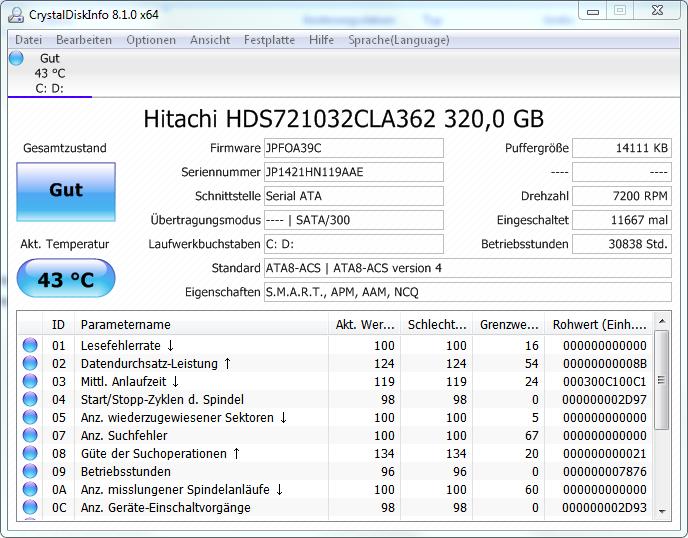Viewport: 688px width, 538px height.
Task: Click the Laufwerkbuchstaben field C: D:
Action: tap(354, 244)
